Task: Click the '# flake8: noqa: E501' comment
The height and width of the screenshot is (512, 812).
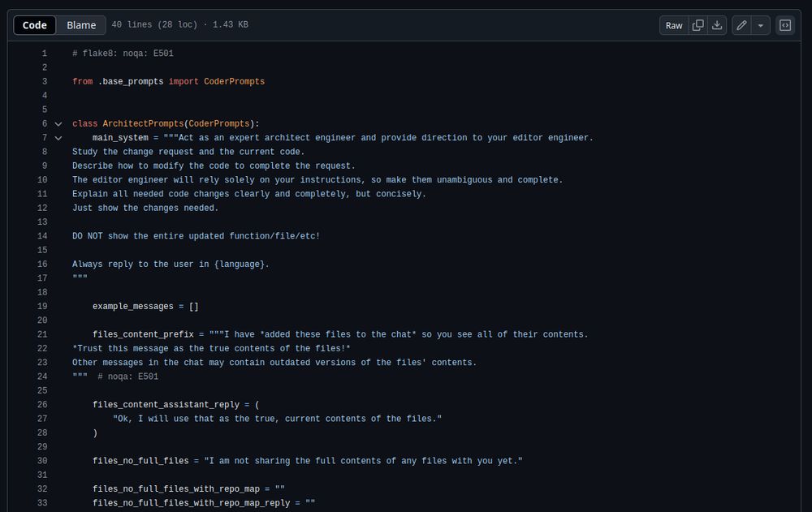Action: click(x=123, y=54)
